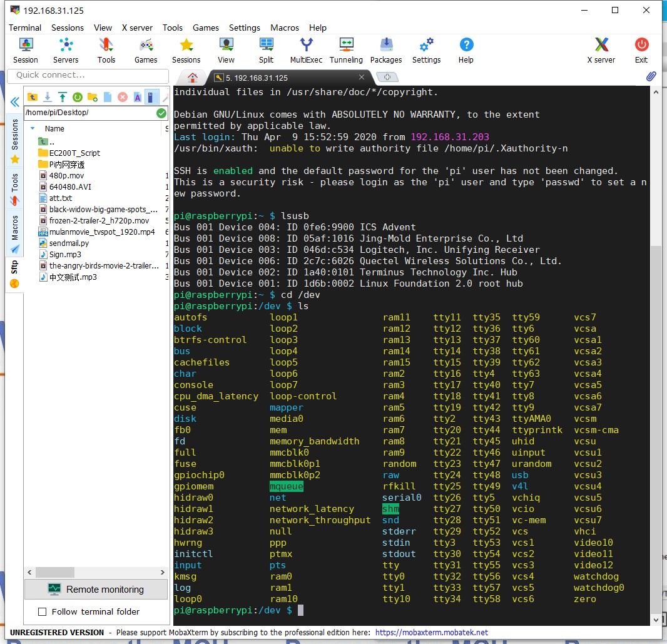Screen dimensions: 667x644
Task: Open a new tab with plus button
Action: coord(387,77)
